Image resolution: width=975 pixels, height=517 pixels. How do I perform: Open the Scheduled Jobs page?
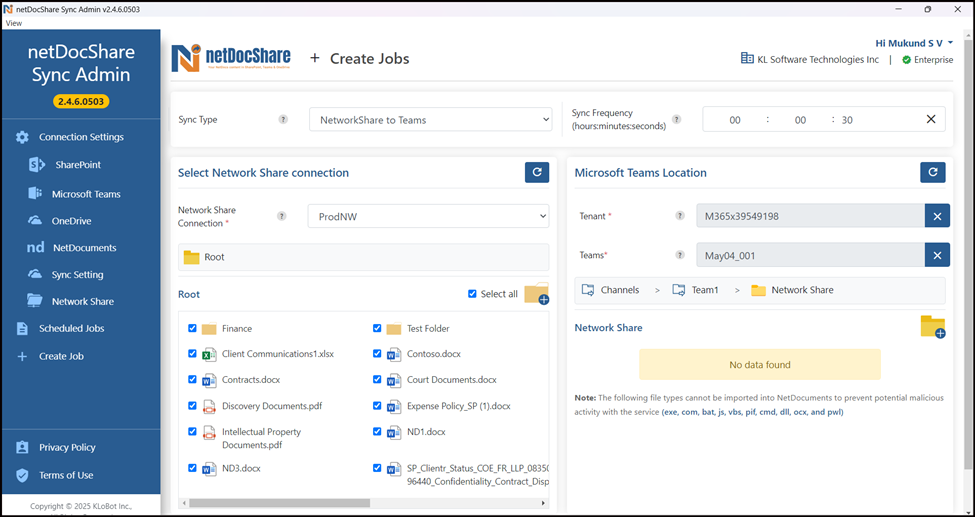(x=72, y=328)
